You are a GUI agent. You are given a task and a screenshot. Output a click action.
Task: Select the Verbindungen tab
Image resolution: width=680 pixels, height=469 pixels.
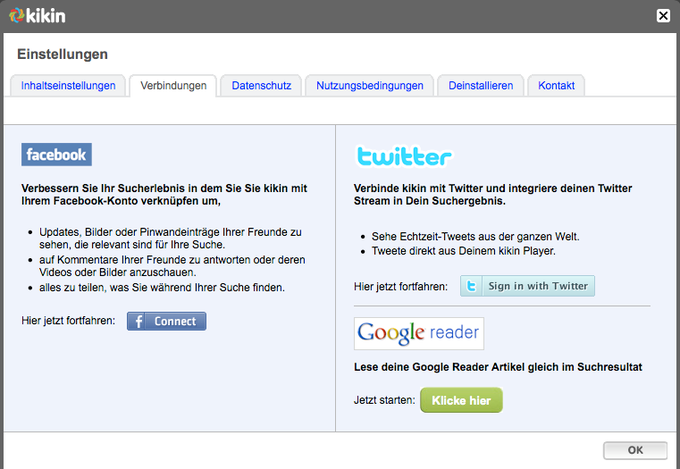tap(173, 85)
